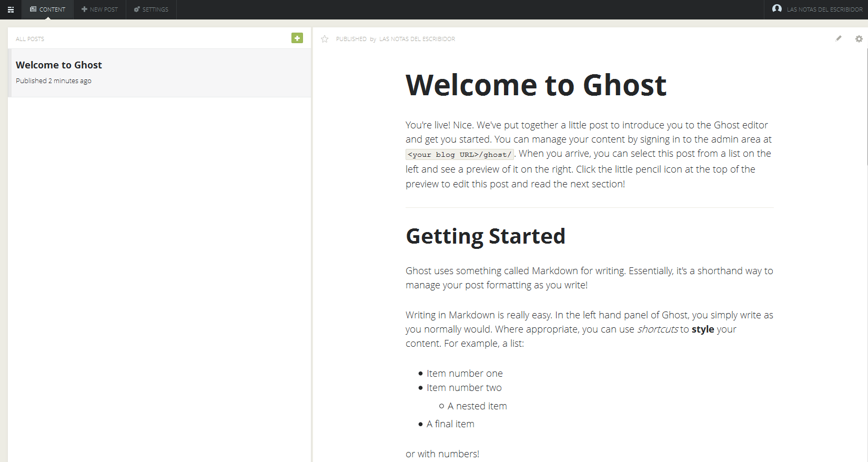
Task: Click the user avatar icon
Action: pos(776,9)
